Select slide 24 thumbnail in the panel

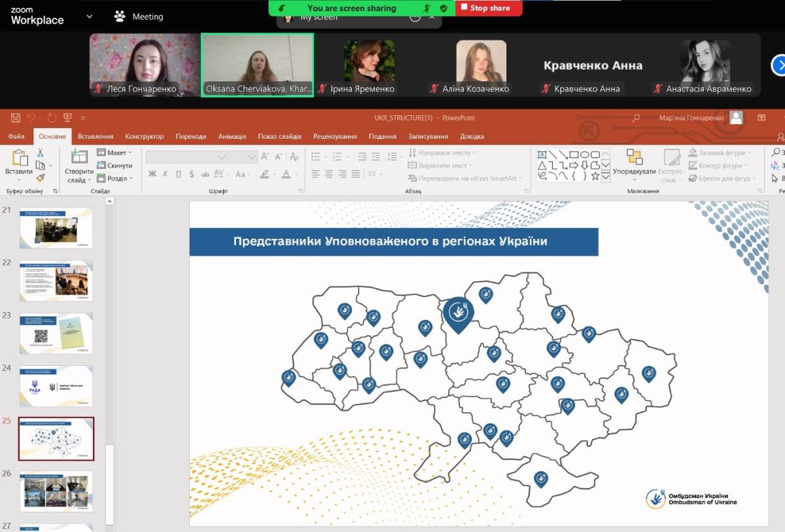[x=56, y=386]
